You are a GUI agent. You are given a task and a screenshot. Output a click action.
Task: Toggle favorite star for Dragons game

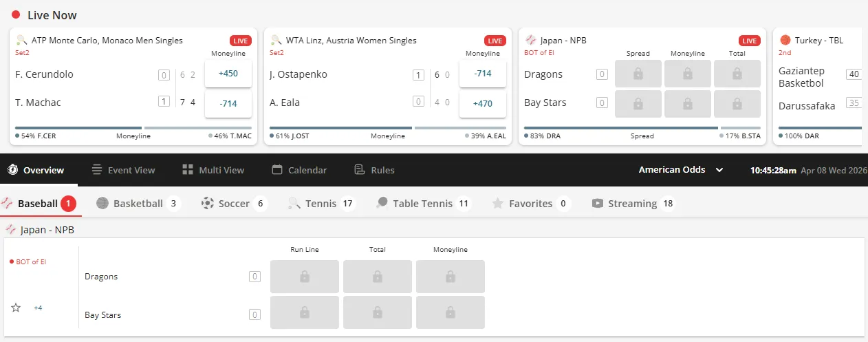tap(16, 308)
